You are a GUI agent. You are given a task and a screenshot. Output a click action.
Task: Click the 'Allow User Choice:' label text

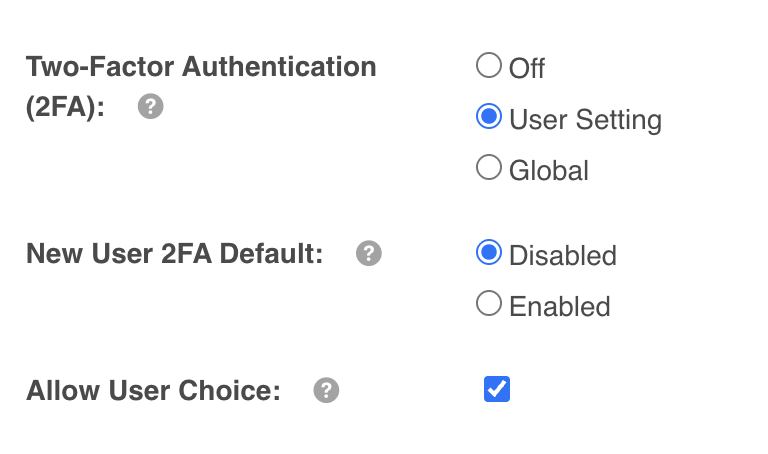pyautogui.click(x=154, y=391)
